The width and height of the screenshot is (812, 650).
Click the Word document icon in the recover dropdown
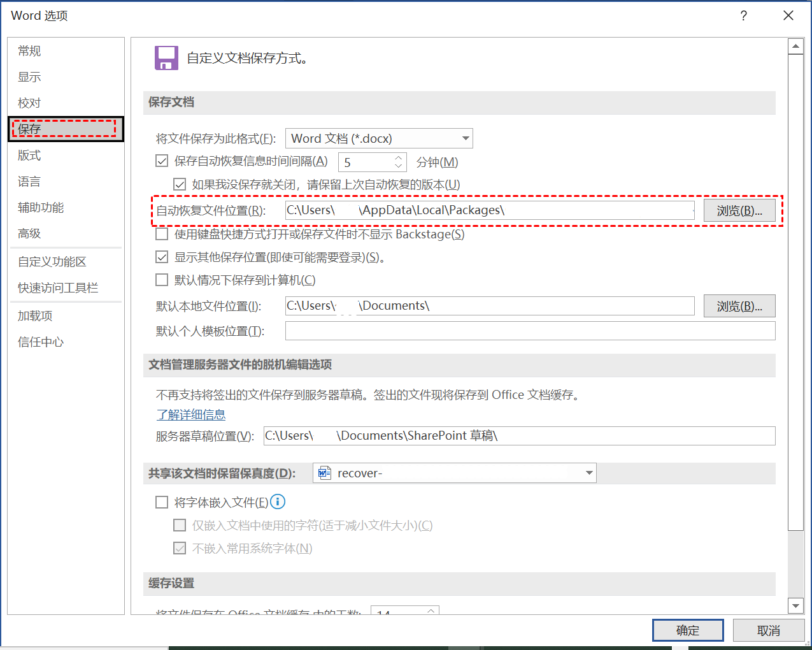[325, 473]
